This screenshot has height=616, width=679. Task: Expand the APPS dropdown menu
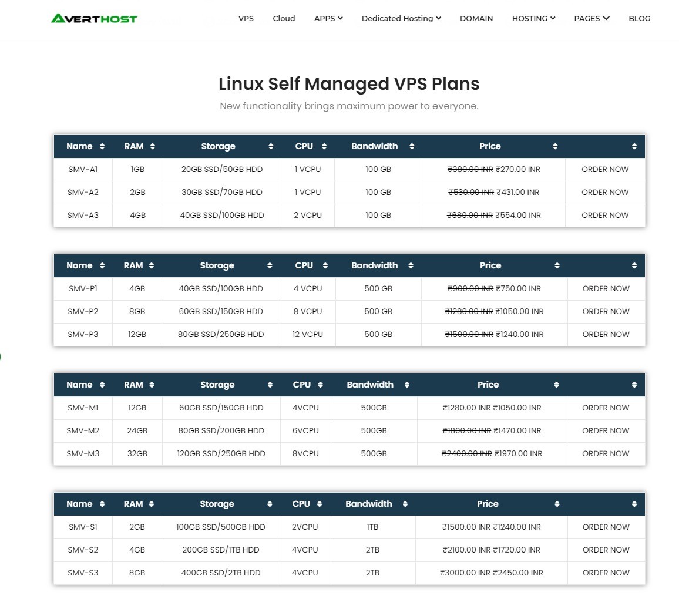(x=328, y=18)
